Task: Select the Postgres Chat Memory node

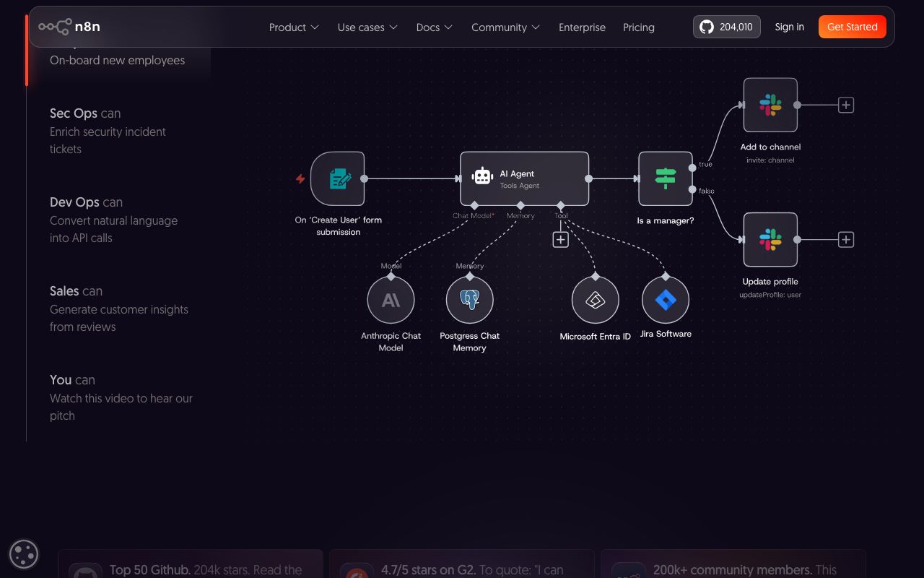Action: click(470, 300)
